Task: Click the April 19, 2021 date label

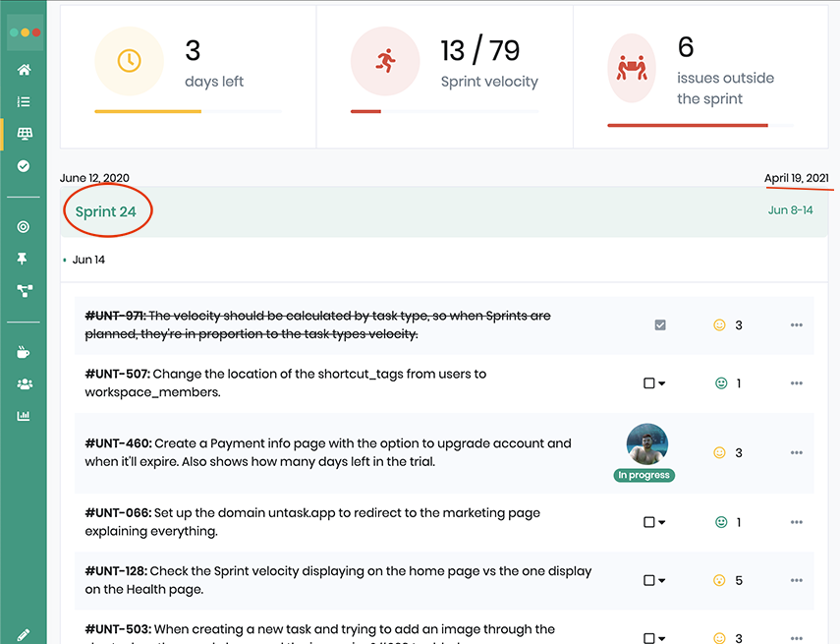Action: tap(797, 178)
